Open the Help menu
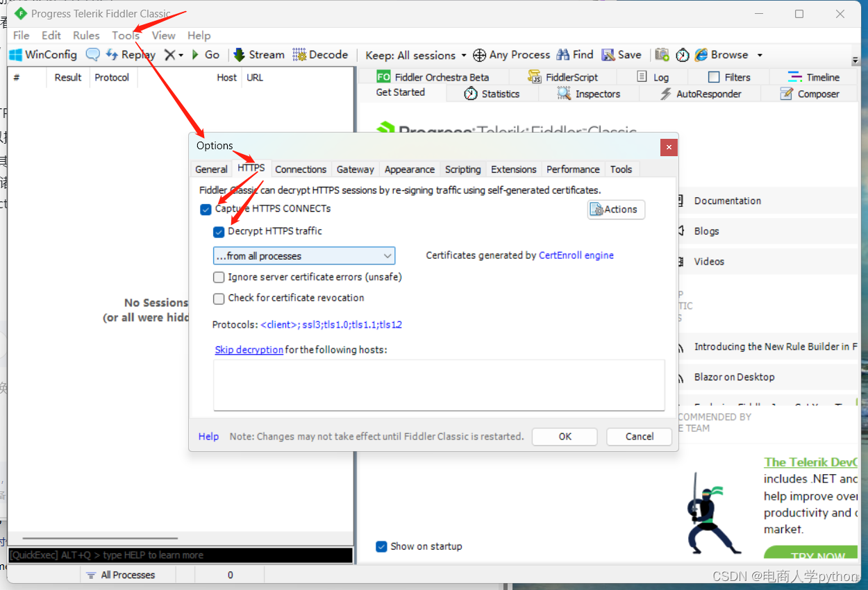 (199, 35)
